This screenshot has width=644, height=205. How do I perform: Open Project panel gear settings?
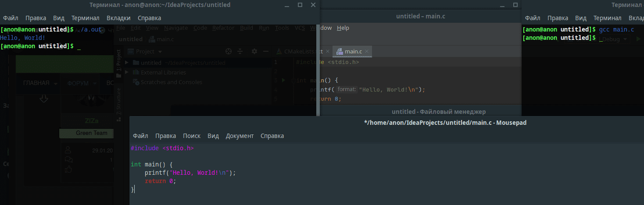pyautogui.click(x=254, y=51)
